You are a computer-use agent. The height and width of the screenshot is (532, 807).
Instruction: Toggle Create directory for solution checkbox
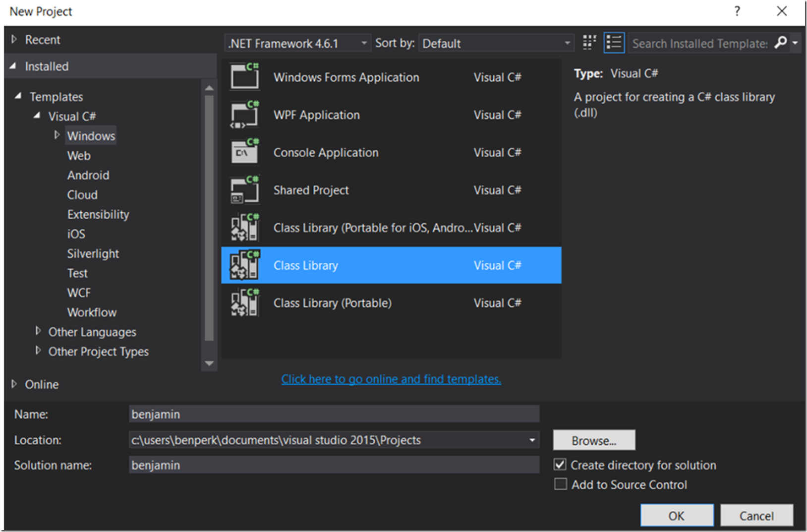(x=560, y=465)
